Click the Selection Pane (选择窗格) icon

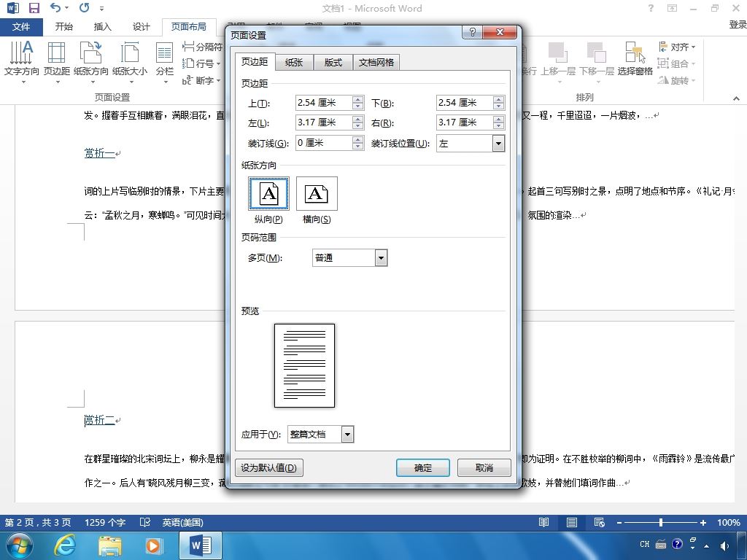click(635, 59)
